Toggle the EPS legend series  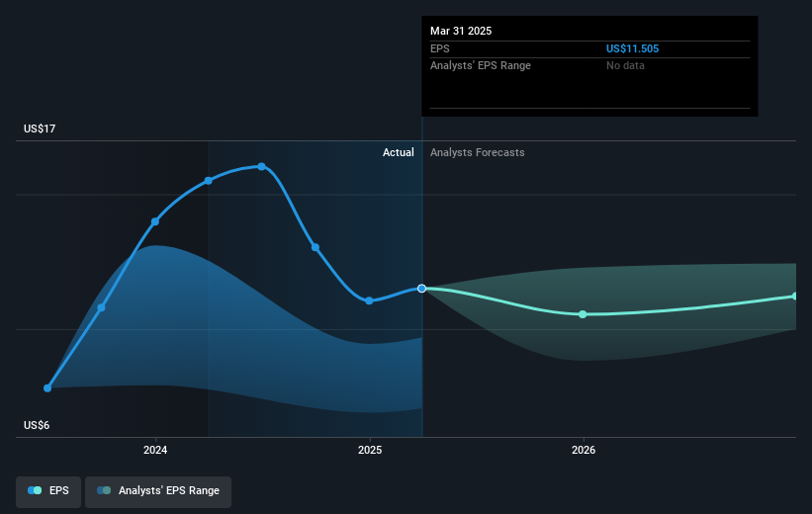[48, 491]
